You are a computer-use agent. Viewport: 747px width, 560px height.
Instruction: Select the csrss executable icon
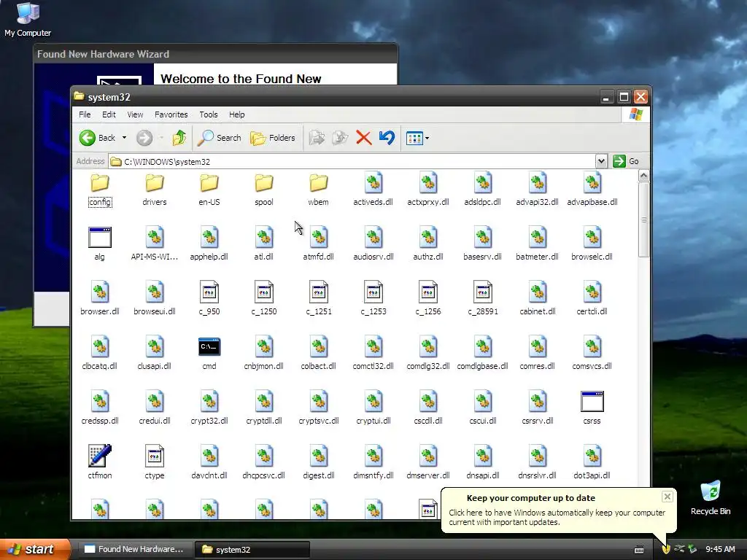[x=592, y=408]
